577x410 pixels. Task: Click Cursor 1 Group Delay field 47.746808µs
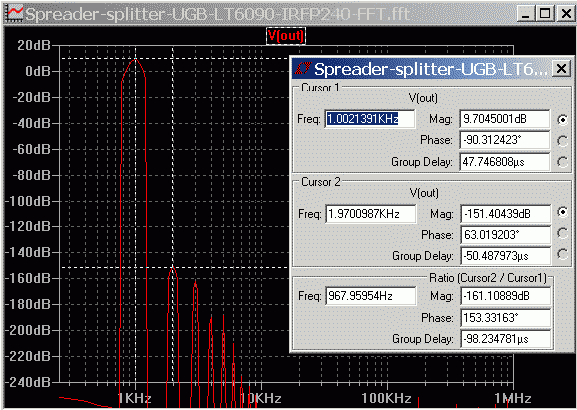pos(505,162)
